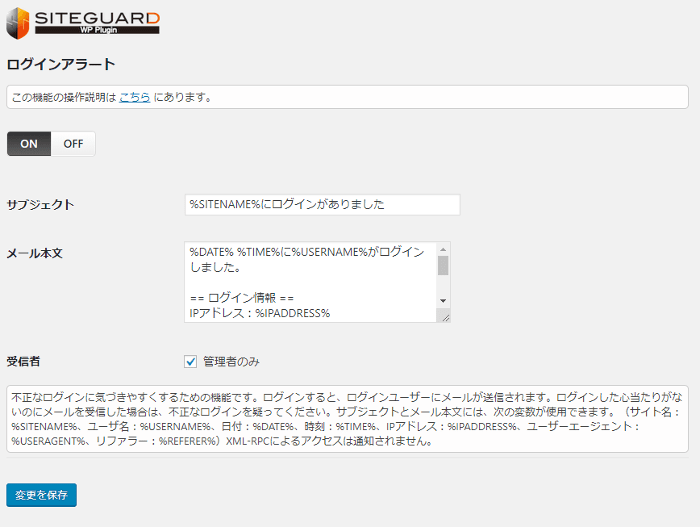The height and width of the screenshot is (527, 700).
Task: Click the textarea scrollbar down arrow
Action: tap(443, 301)
